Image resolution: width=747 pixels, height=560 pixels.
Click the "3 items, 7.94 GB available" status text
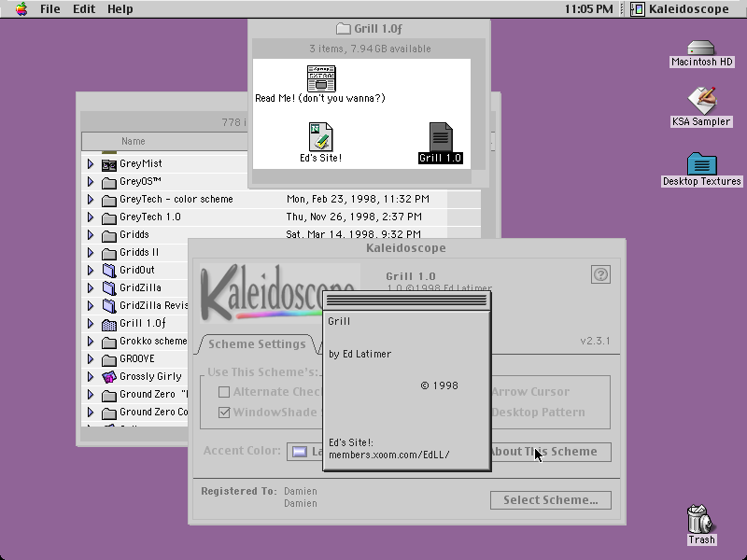[x=370, y=49]
